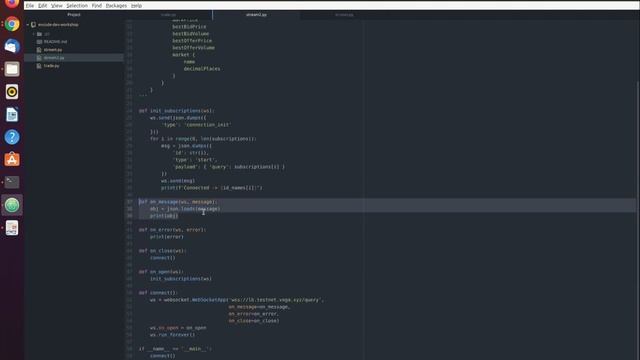Open the File menu

coord(30,6)
